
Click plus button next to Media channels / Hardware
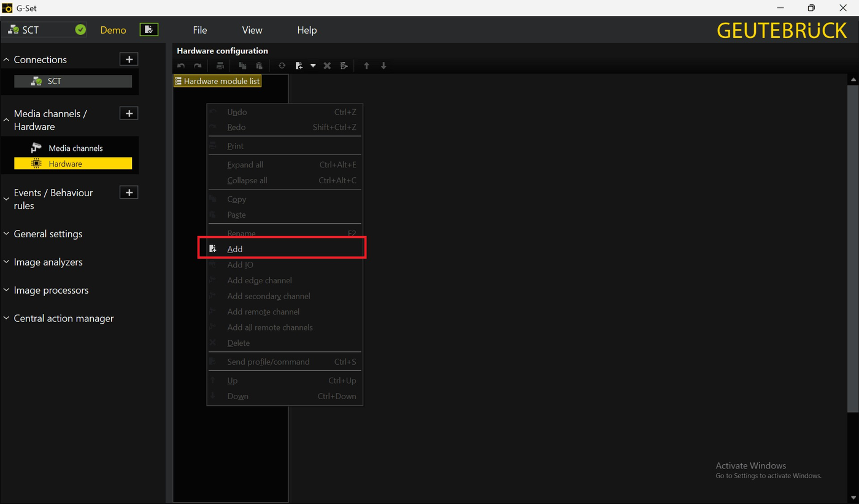tap(129, 113)
